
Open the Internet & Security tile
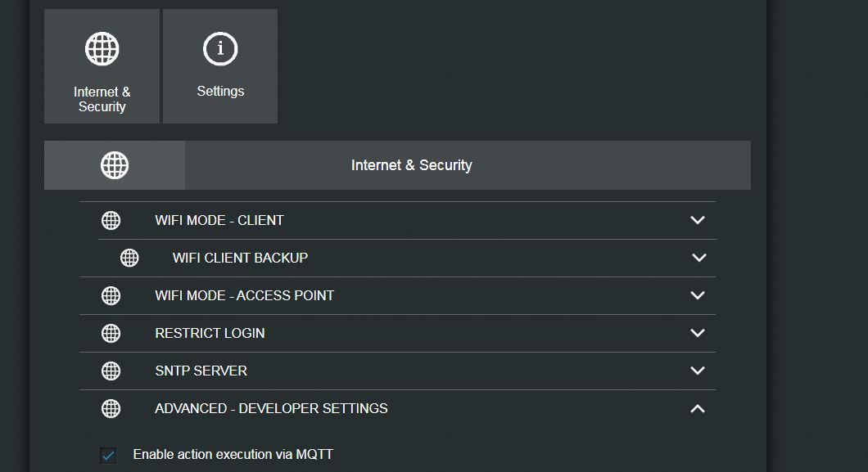click(x=102, y=66)
